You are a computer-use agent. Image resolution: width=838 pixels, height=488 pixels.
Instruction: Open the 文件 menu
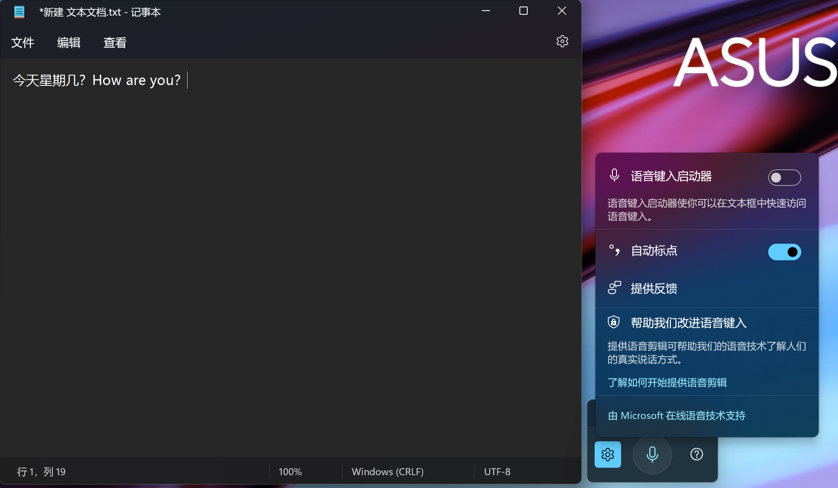click(x=22, y=42)
